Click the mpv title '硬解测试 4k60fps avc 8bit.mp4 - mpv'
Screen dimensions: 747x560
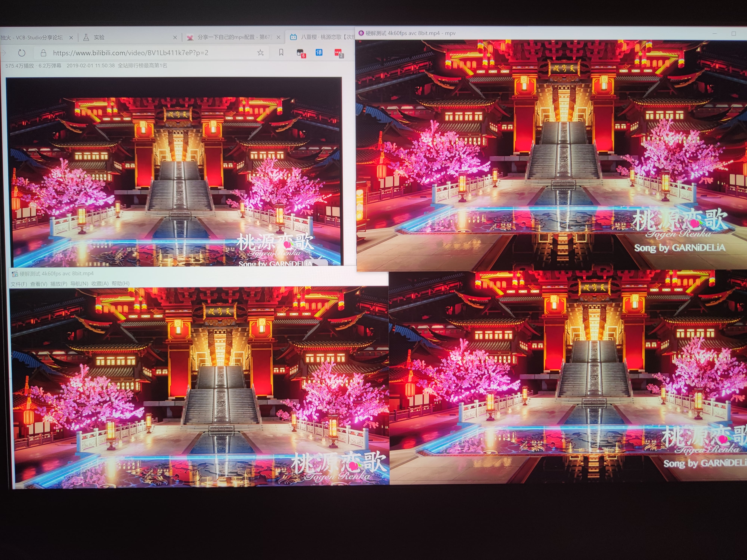411,33
